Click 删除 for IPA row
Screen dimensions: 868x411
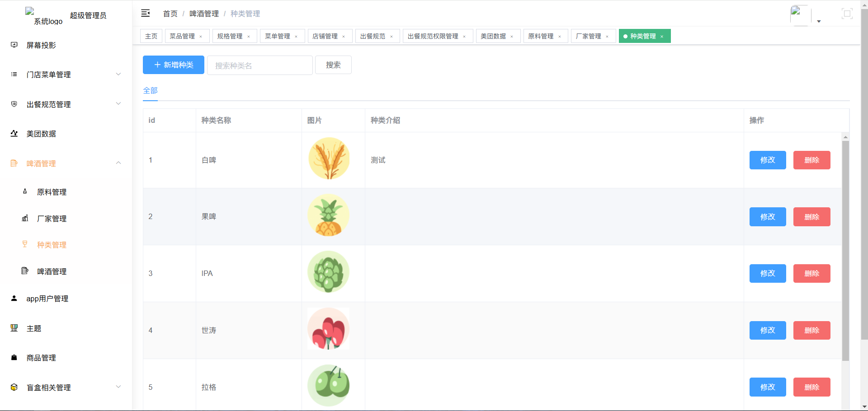(812, 273)
